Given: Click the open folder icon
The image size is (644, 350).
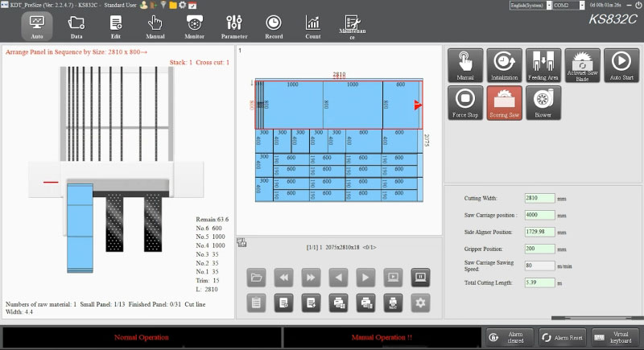Looking at the screenshot, I should [x=257, y=278].
